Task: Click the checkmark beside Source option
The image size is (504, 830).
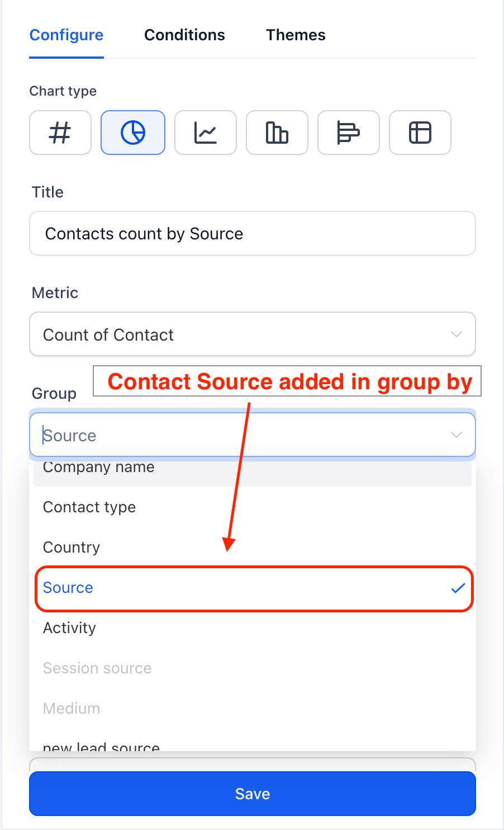Action: [x=458, y=588]
